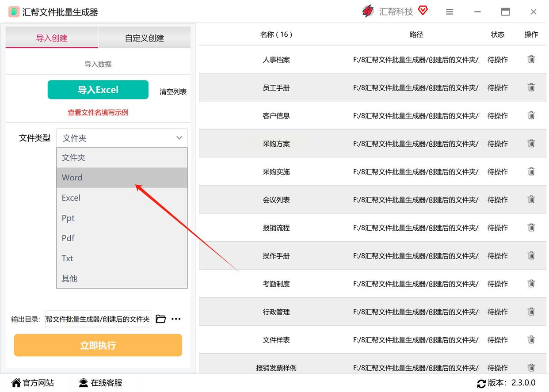Click the 状态 column header
This screenshot has height=392, width=549.
(498, 34)
